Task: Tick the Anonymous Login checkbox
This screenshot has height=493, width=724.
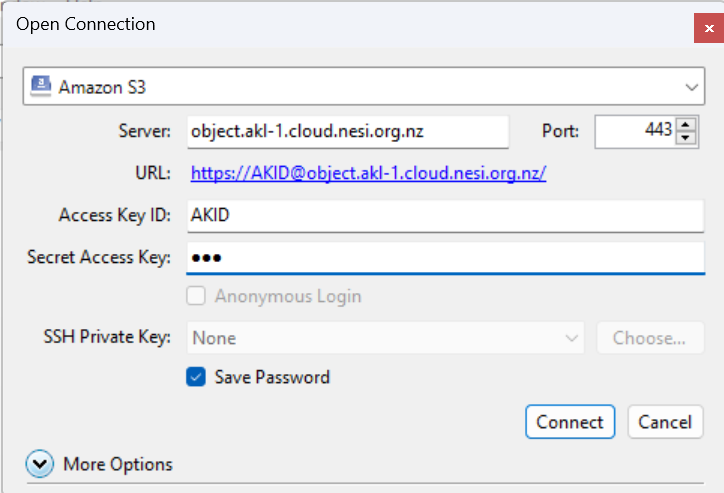Action: coord(197,296)
